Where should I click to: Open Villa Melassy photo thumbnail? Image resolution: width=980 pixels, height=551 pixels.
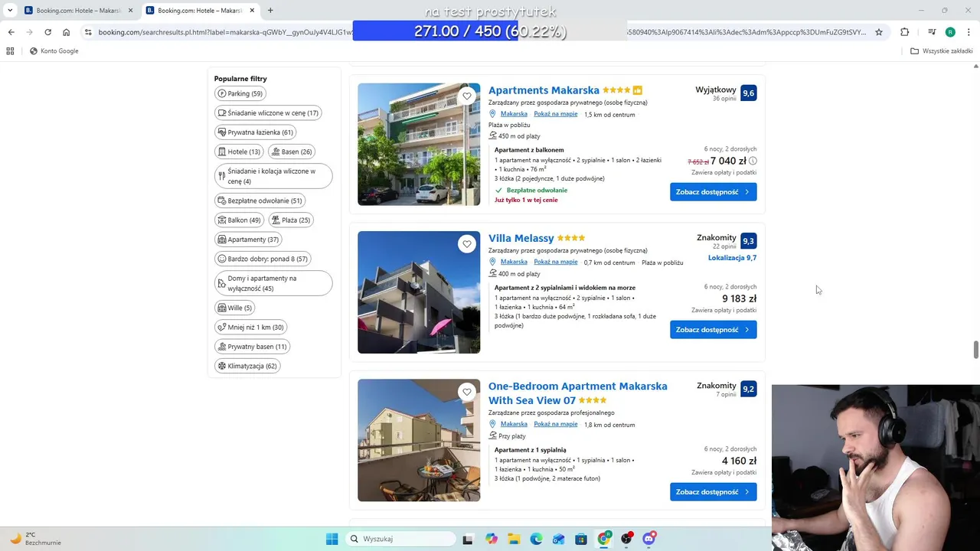(419, 292)
